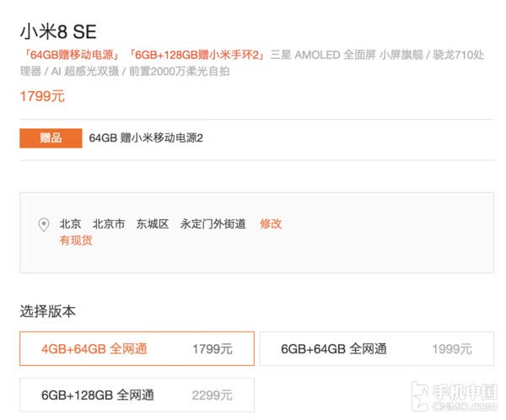
Task: Click the 选择版本 section heading
Action: tap(47, 311)
